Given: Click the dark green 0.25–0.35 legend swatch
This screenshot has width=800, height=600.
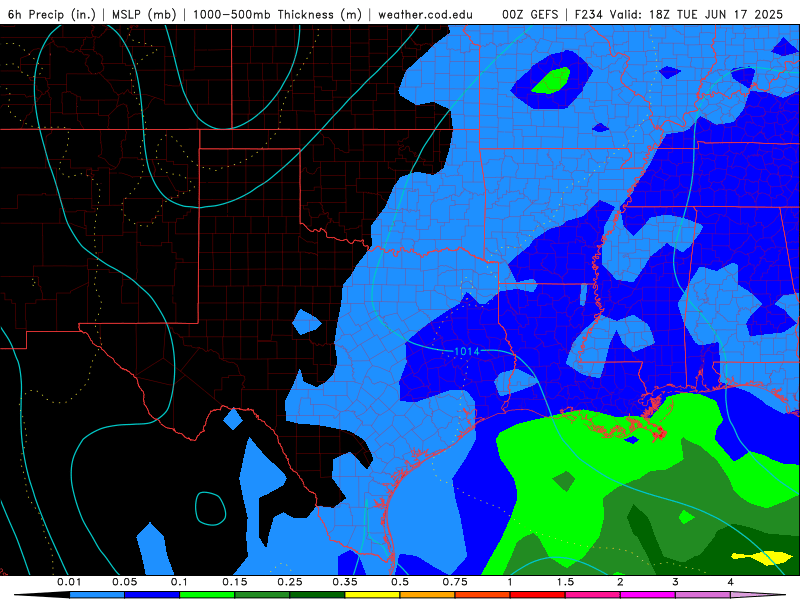Looking at the screenshot, I should (317, 595).
